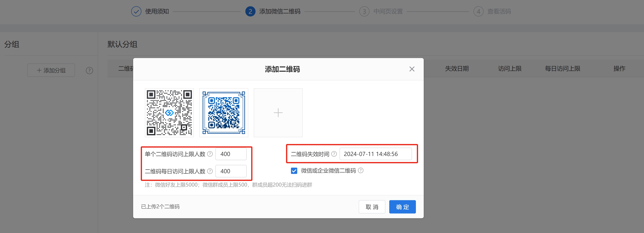Click the 操作 column header
The height and width of the screenshot is (233, 644).
tap(619, 69)
